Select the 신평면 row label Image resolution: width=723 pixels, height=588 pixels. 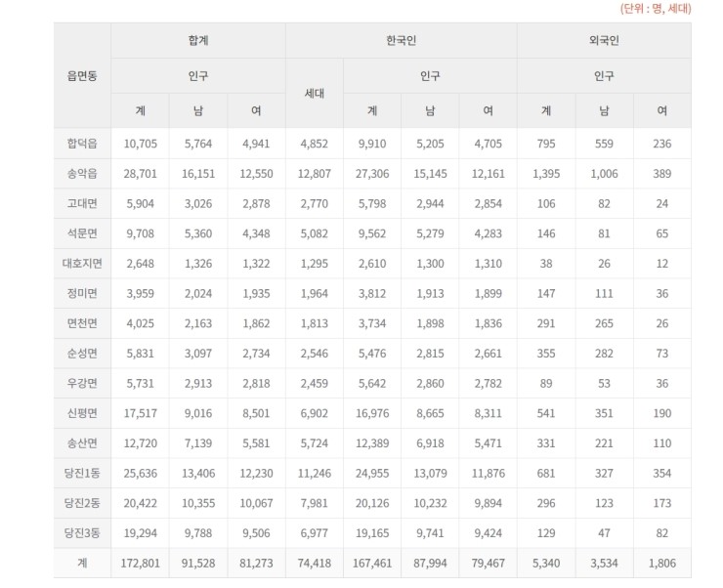(82, 413)
